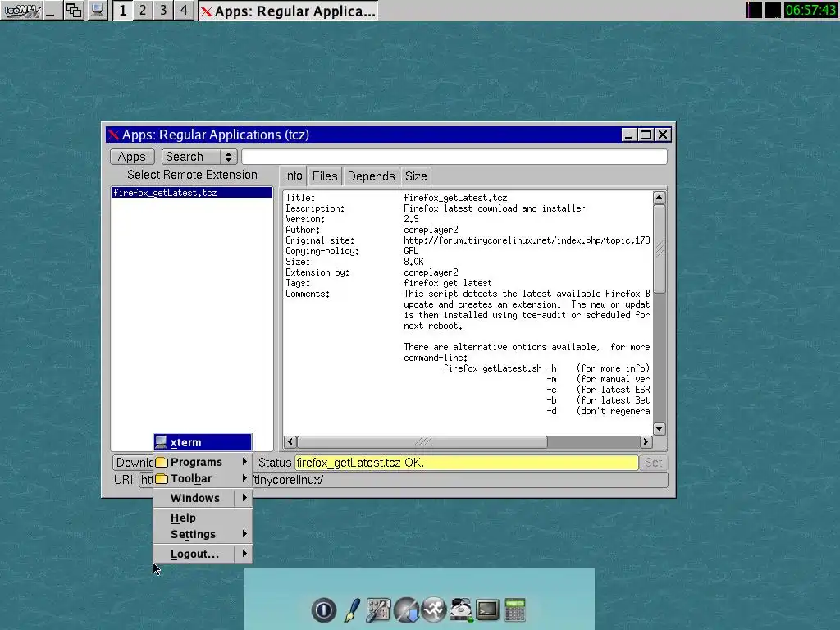Click the horizontal scrollbar thumb in the info pane
Screen dimensions: 840x630
pos(422,442)
